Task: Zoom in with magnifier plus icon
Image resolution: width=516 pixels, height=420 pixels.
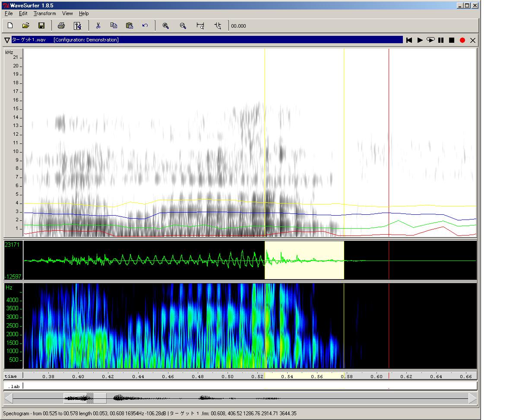Action: 165,26
